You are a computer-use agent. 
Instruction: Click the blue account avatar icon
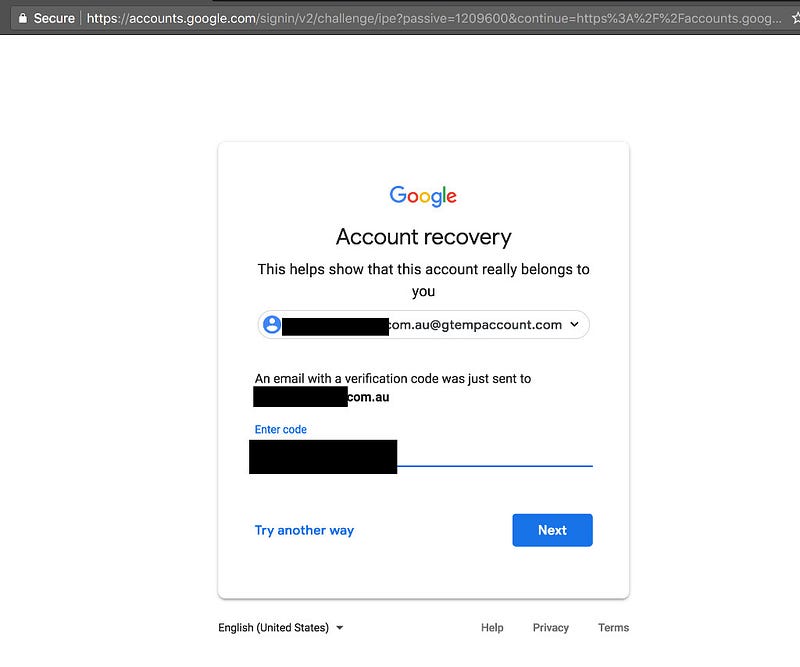[x=272, y=324]
